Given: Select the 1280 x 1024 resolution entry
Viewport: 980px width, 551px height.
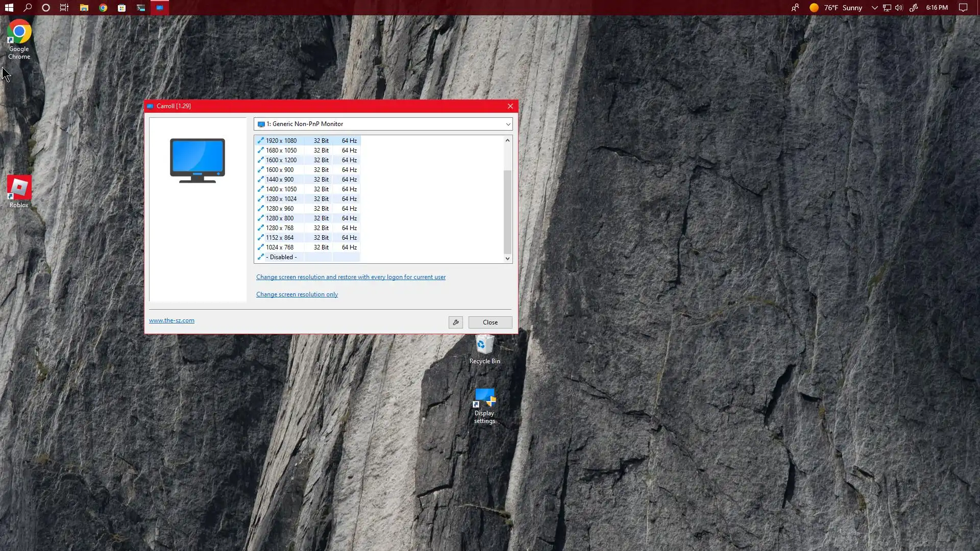Looking at the screenshot, I should tap(281, 199).
